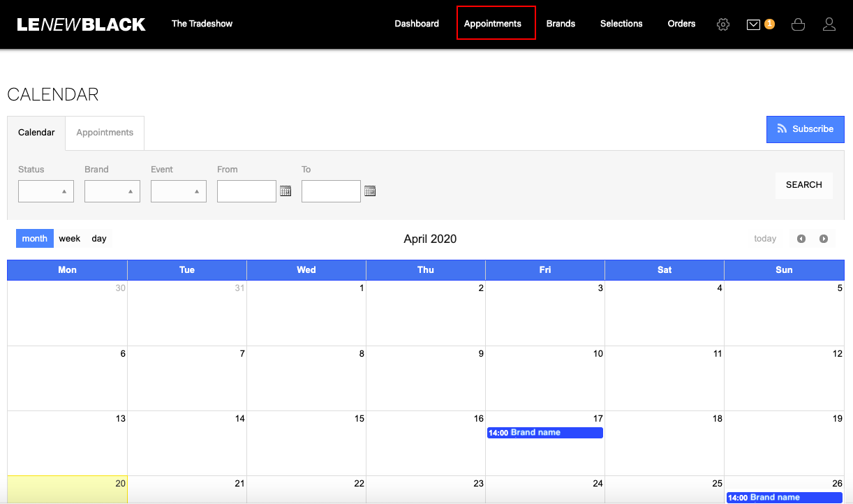Open the To date calendar picker icon
This screenshot has width=853, height=504.
click(370, 191)
